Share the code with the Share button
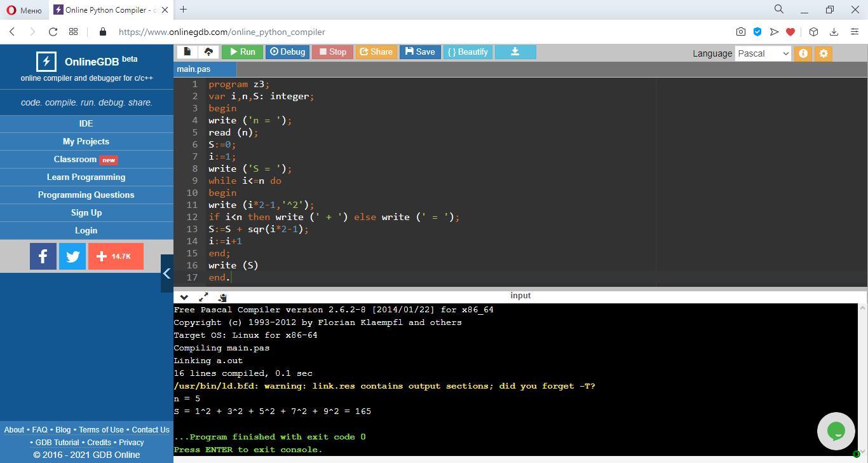 pos(376,52)
